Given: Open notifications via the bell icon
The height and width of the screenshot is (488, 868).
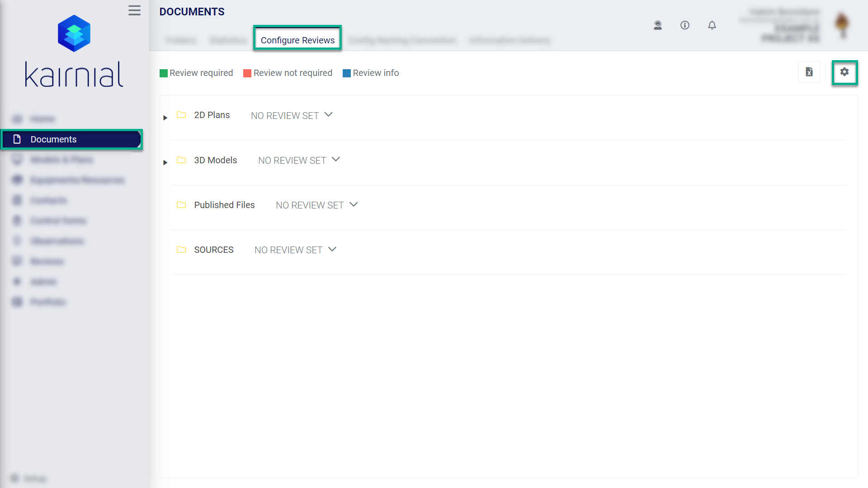Looking at the screenshot, I should tap(712, 25).
